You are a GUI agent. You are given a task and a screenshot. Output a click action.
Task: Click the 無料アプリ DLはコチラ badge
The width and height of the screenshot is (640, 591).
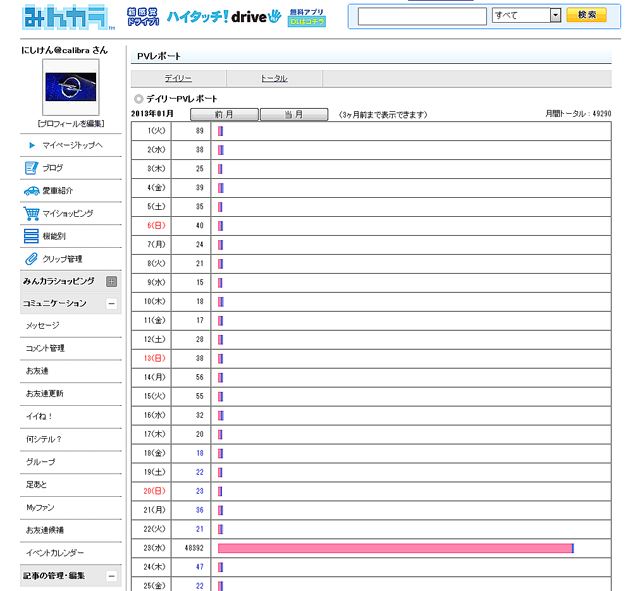[x=307, y=17]
